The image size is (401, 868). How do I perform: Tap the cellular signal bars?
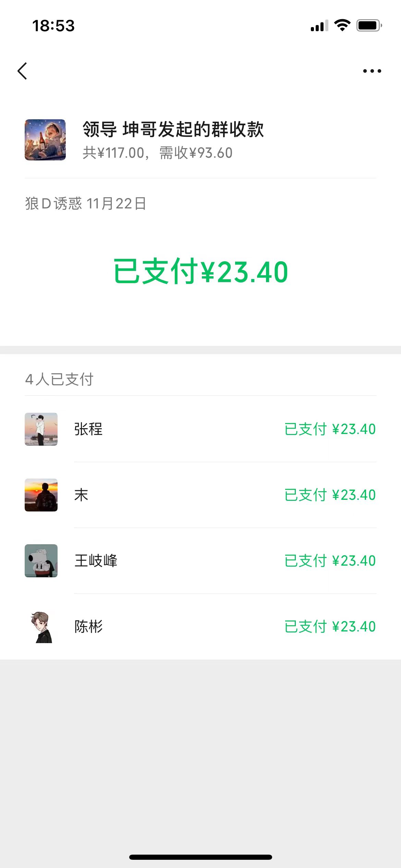point(319,26)
